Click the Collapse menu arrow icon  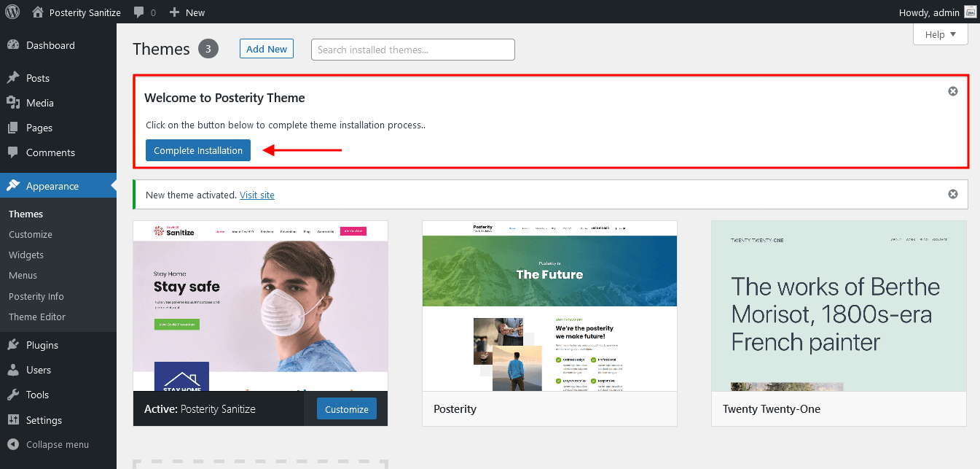tap(13, 444)
